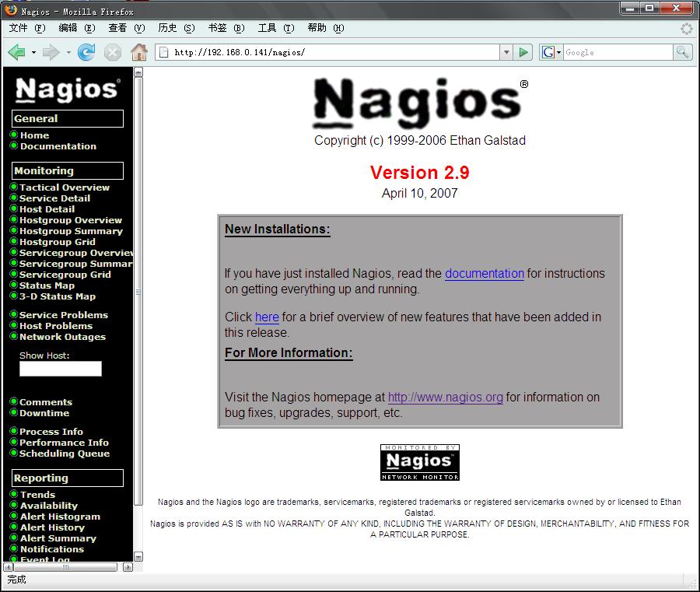Click the green bullet beside Documentation
The height and width of the screenshot is (592, 700).
coord(14,145)
